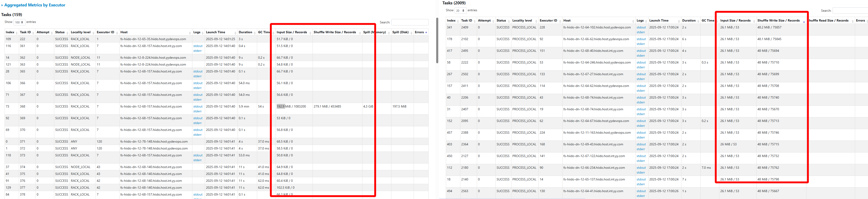Open the Tasks (2009) Show entries dropdown
This screenshot has width=868, height=199.
click(x=460, y=11)
